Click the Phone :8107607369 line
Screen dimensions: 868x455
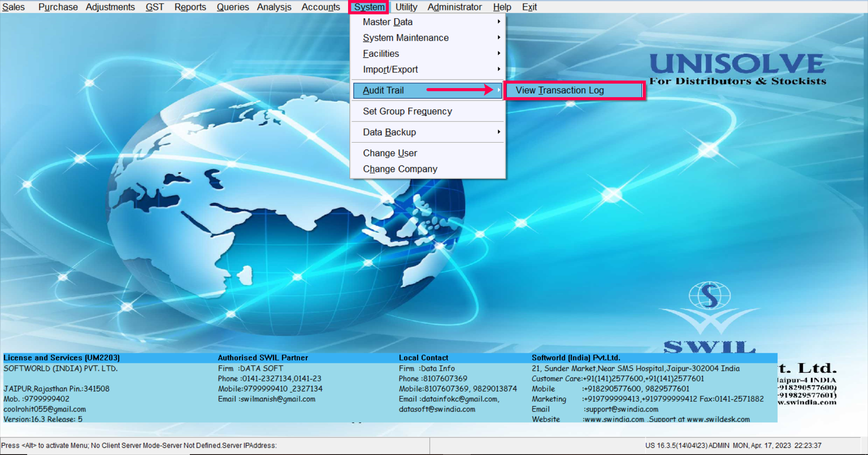(x=433, y=379)
